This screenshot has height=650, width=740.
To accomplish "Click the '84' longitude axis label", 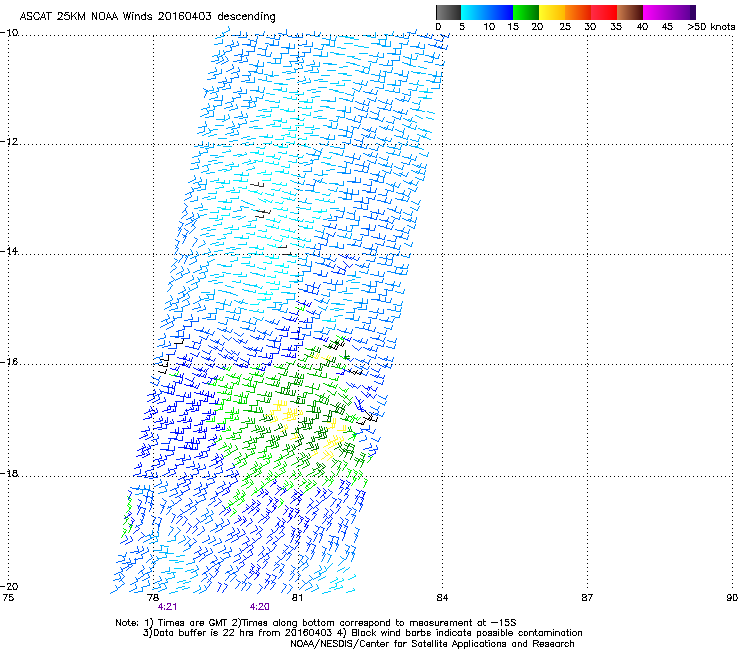I will coord(442,597).
